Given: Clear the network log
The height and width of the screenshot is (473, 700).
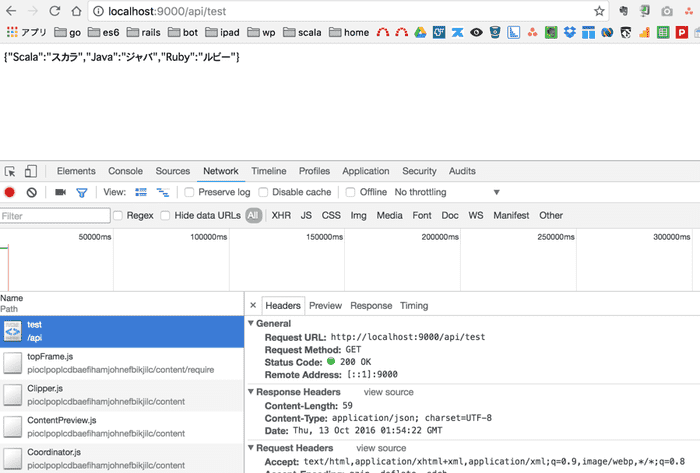Looking at the screenshot, I should coord(32,192).
